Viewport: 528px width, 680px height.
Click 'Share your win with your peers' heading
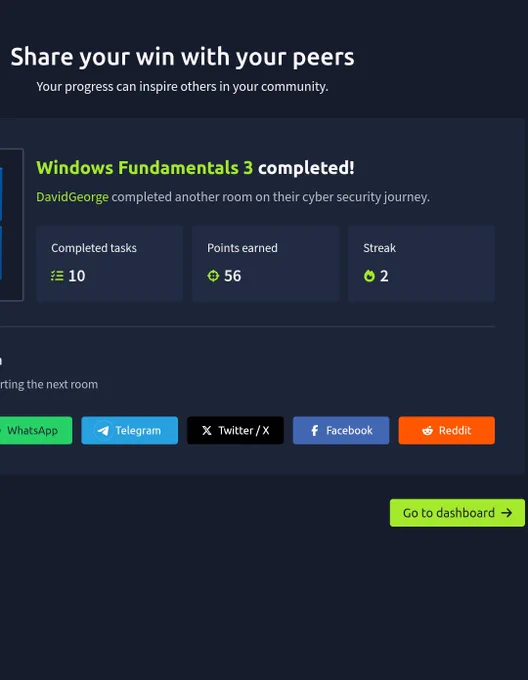[x=183, y=57]
